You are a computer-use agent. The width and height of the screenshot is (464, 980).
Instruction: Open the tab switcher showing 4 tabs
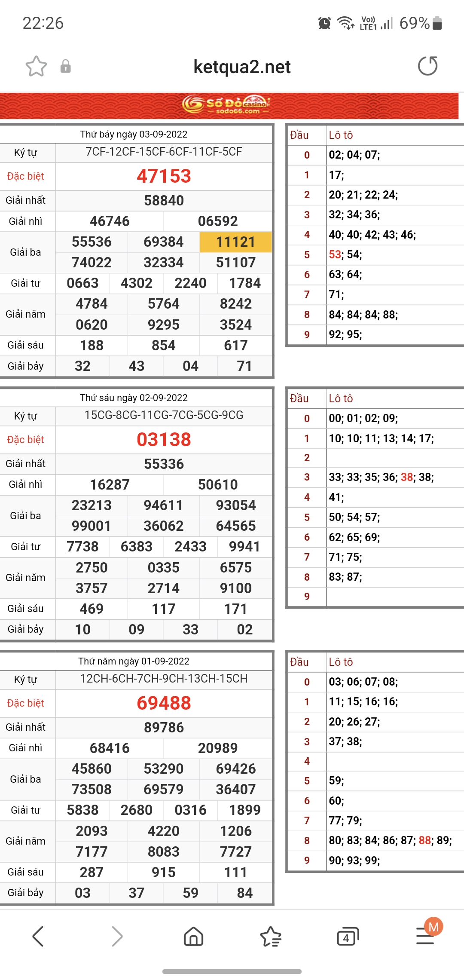[x=347, y=936]
